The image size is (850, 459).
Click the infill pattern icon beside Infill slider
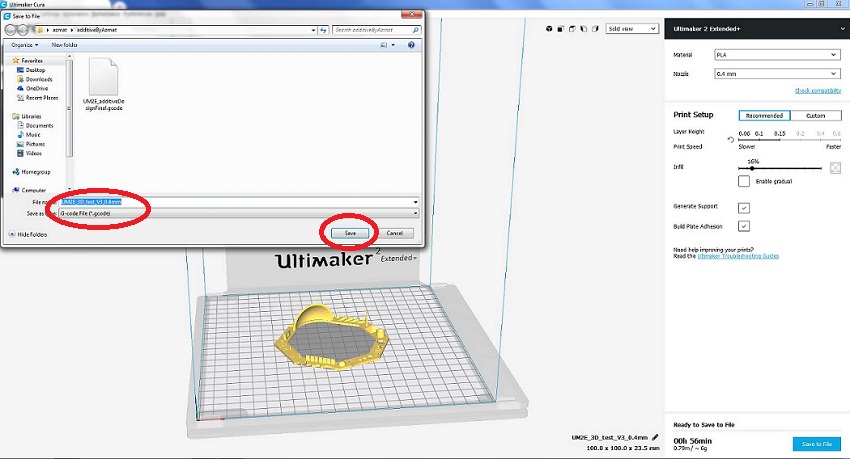click(835, 168)
